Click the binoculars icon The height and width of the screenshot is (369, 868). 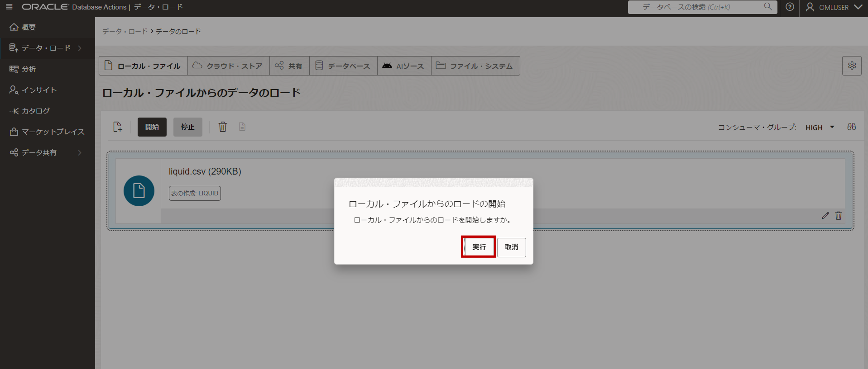click(851, 127)
